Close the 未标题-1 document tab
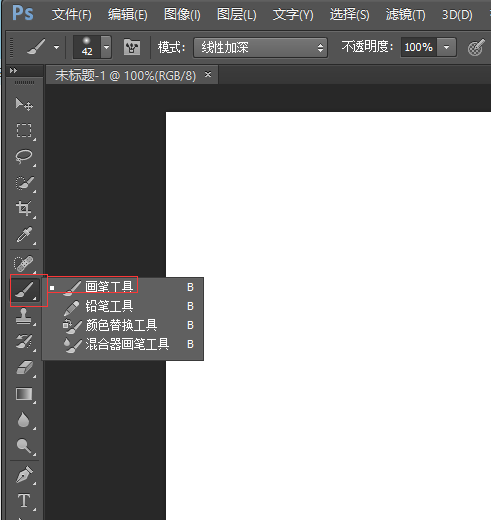Image resolution: width=491 pixels, height=520 pixels. pos(208,74)
